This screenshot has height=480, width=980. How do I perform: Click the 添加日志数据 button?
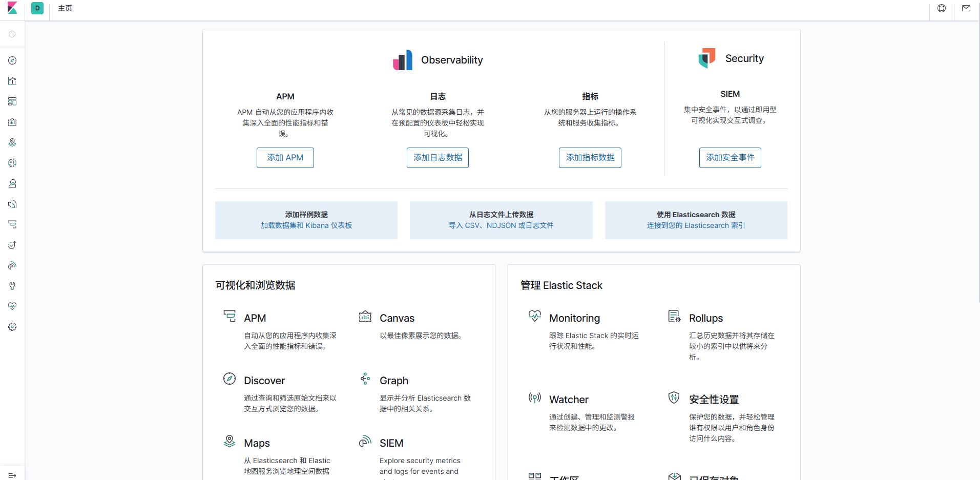(437, 158)
